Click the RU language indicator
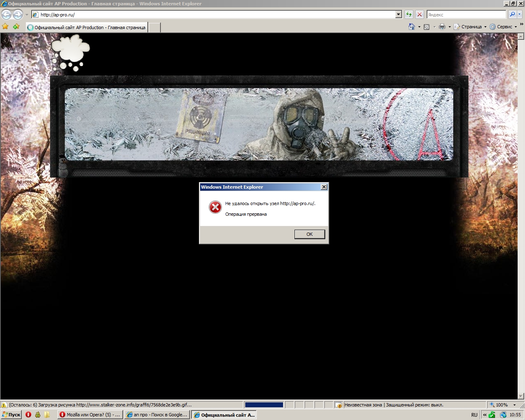Screen dimensions: 525x420 474,415
